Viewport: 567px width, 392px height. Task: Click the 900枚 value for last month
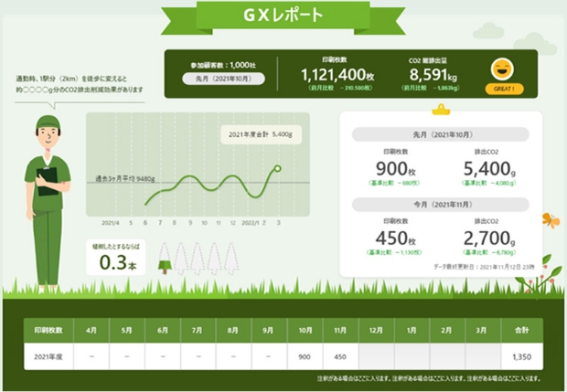396,169
